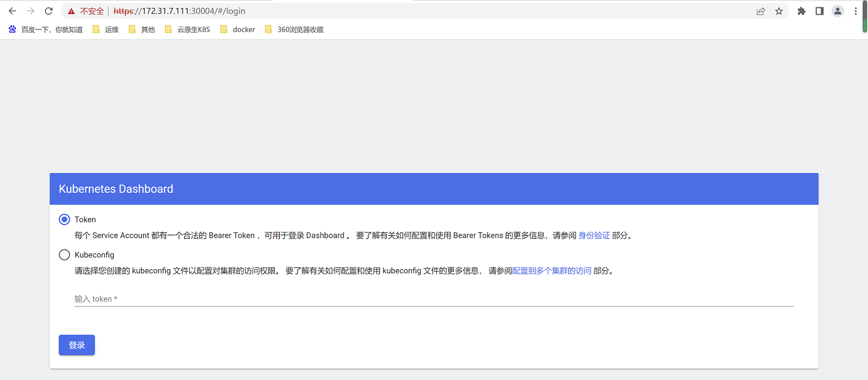Click the share page icon in address bar

click(x=761, y=11)
